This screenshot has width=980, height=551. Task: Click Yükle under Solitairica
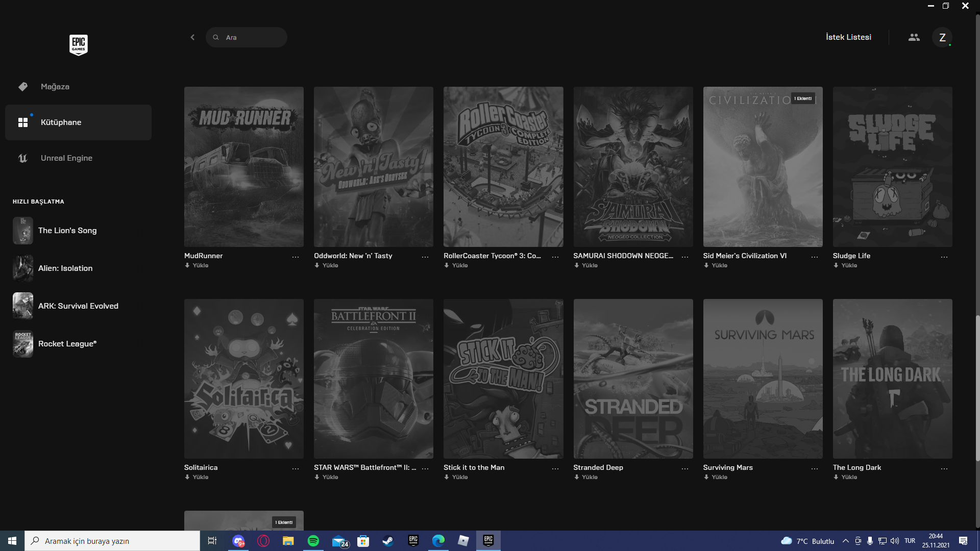tap(197, 477)
